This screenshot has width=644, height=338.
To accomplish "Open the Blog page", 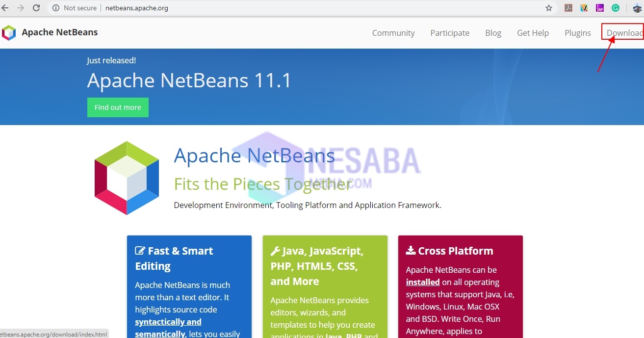I will pos(493,33).
